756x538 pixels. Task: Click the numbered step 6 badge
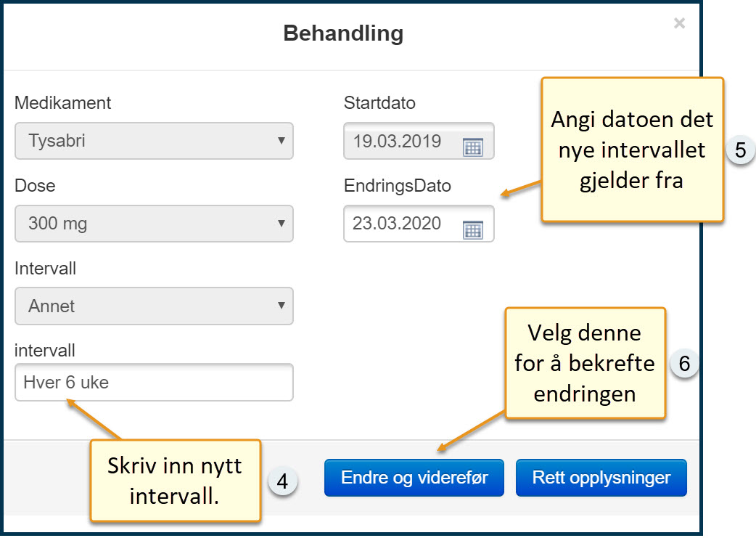(683, 364)
